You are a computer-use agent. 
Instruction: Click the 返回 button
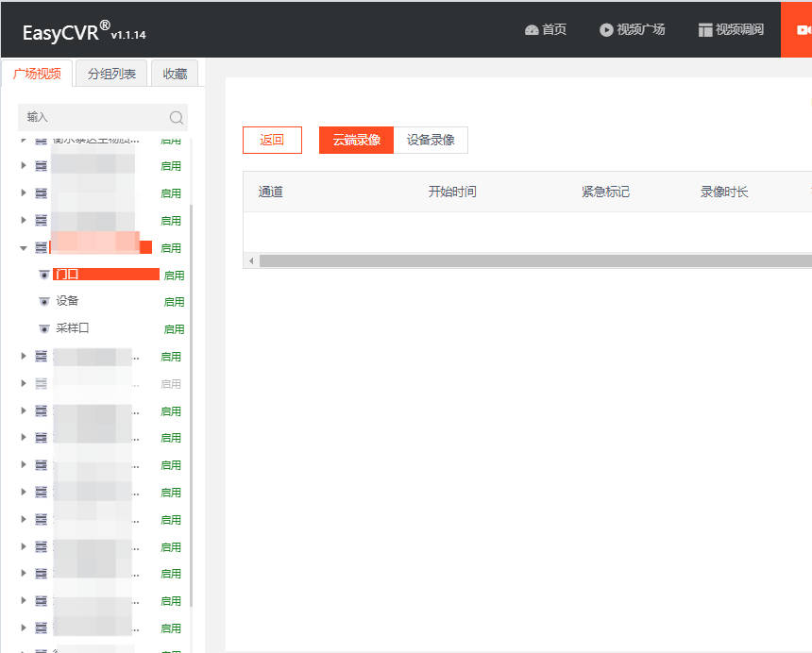point(272,140)
